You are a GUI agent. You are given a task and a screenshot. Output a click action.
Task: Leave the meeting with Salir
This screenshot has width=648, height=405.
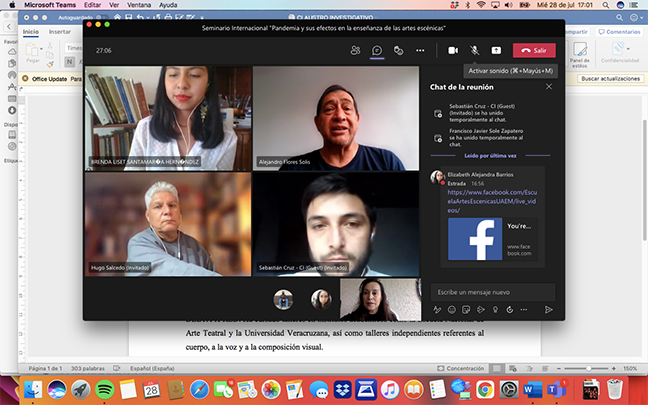point(534,50)
